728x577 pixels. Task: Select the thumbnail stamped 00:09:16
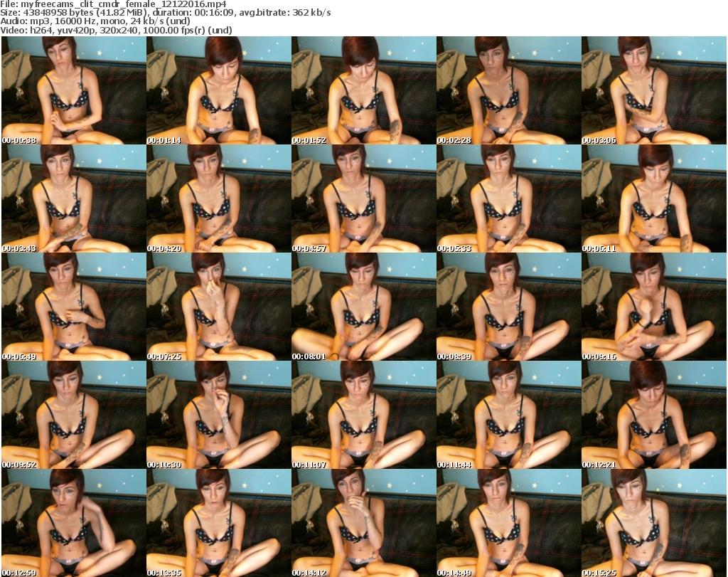tap(654, 307)
